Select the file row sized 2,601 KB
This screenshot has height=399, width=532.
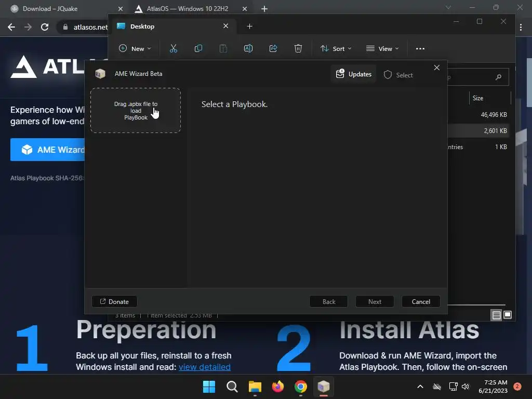(478, 130)
